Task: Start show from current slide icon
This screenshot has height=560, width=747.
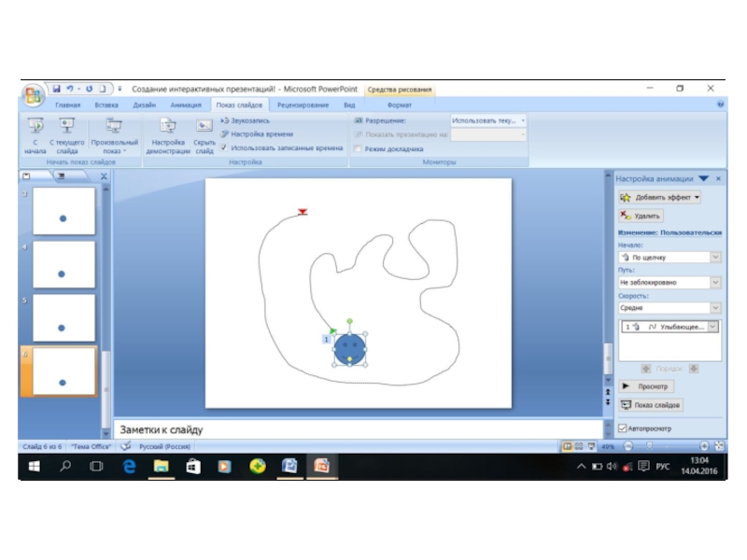Action: click(66, 127)
